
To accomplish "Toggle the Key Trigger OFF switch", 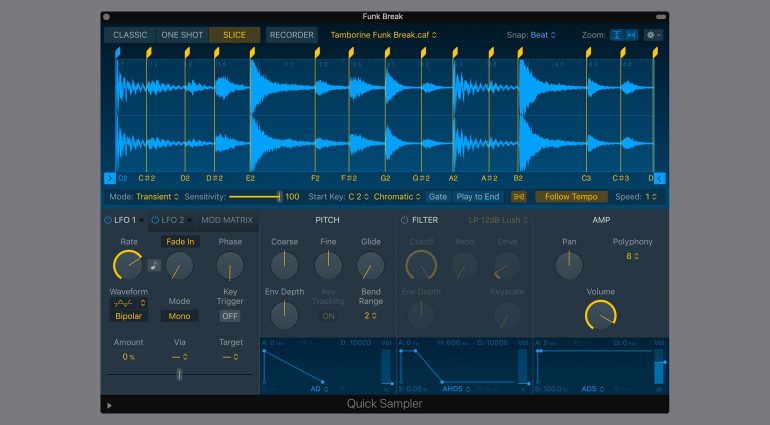I will click(230, 316).
